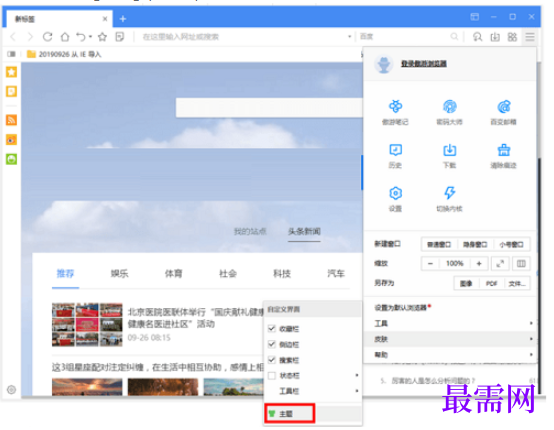The height and width of the screenshot is (430, 554).
Task: Open the toolbar download icon
Action: (x=495, y=37)
